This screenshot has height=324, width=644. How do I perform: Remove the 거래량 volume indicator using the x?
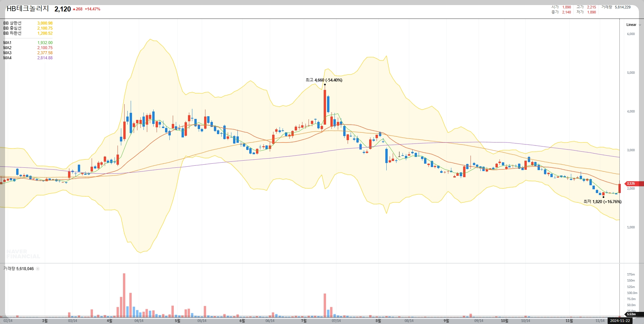(38, 269)
